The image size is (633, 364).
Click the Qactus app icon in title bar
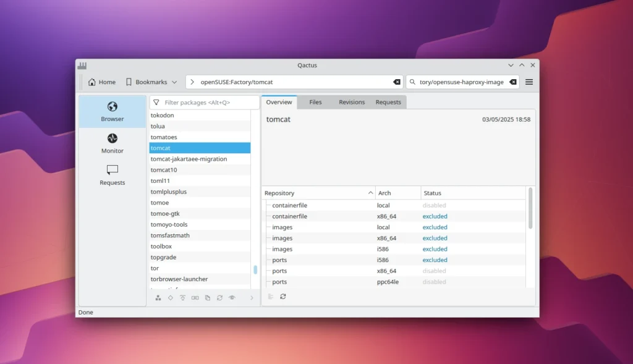[x=82, y=66]
